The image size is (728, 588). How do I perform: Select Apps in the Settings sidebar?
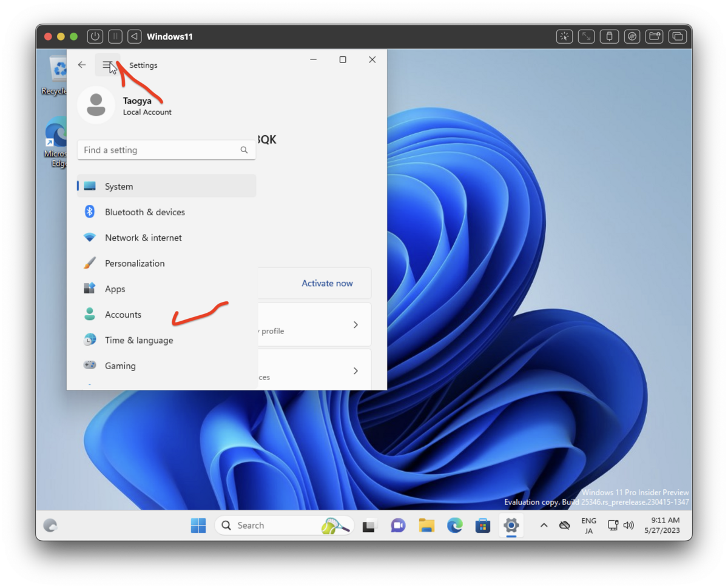[x=166, y=289]
